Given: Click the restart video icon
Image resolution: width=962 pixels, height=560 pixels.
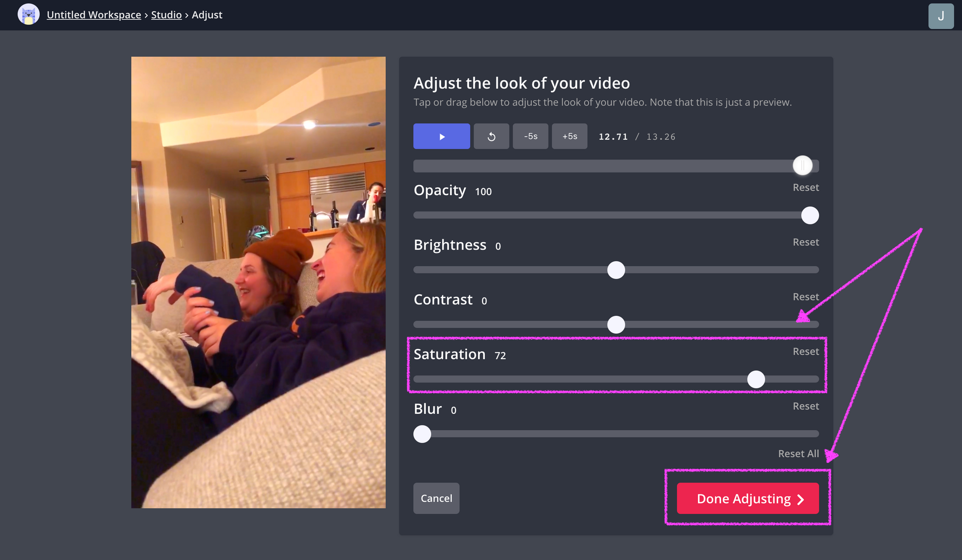Looking at the screenshot, I should (x=491, y=137).
